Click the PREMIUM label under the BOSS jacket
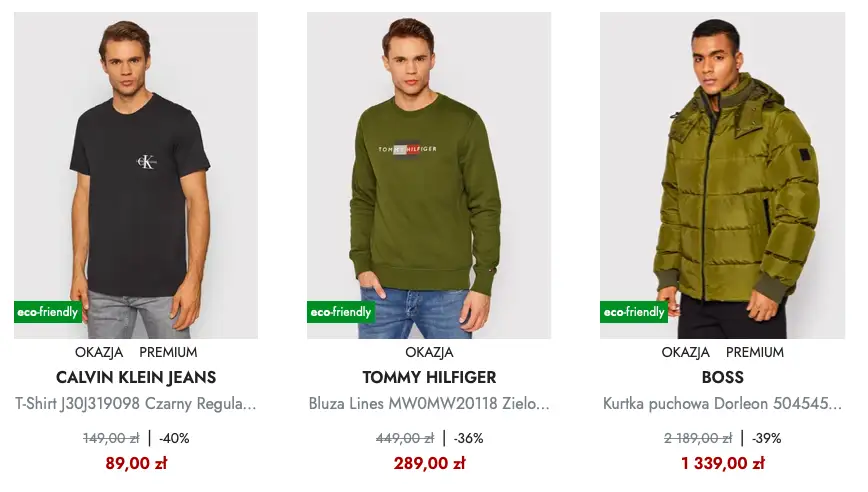The height and width of the screenshot is (492, 868). tap(755, 352)
